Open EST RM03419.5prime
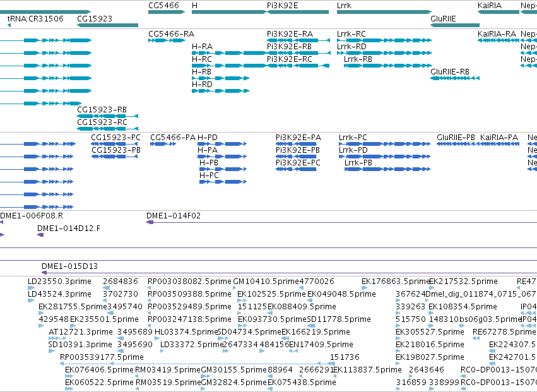 (x=137, y=376)
